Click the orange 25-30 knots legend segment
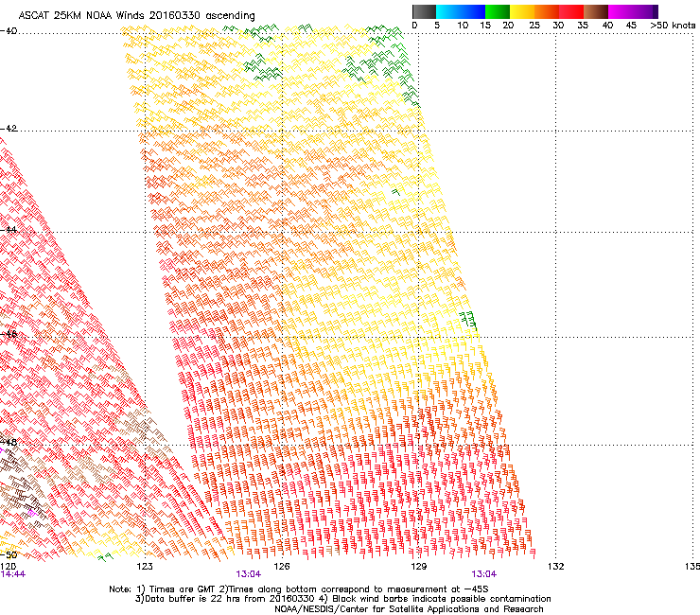This screenshot has width=700, height=615. click(x=547, y=11)
